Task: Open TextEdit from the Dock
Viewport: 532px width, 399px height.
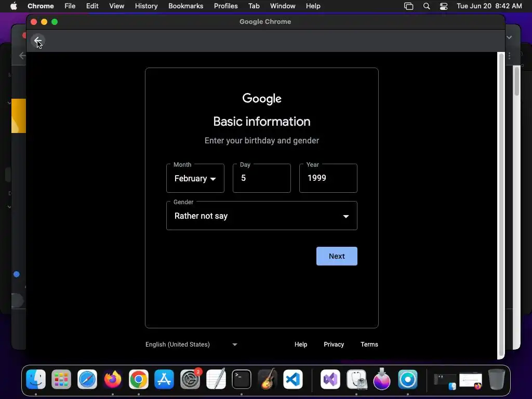Action: [216, 379]
